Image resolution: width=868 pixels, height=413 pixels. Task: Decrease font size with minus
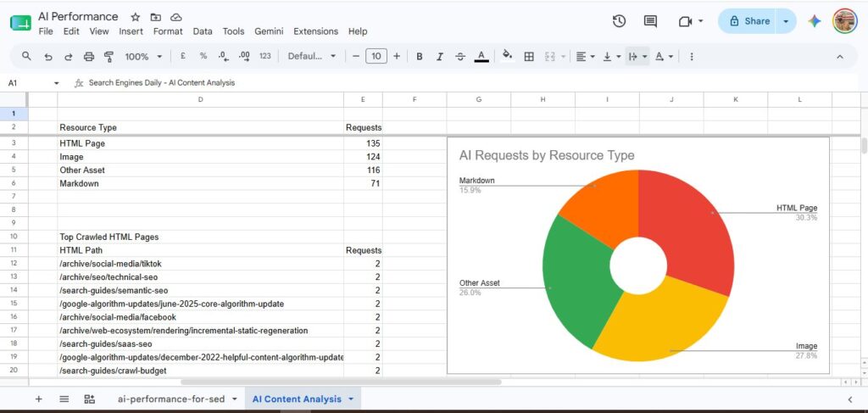coord(356,56)
